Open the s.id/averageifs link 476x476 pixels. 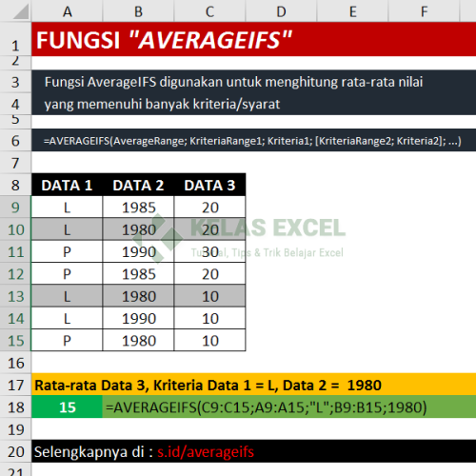tap(206, 452)
